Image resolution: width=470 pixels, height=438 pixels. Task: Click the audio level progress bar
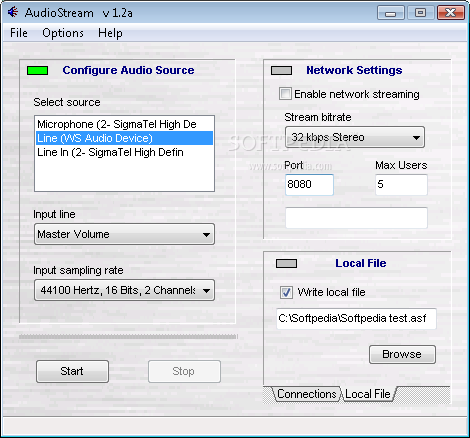pos(128,337)
